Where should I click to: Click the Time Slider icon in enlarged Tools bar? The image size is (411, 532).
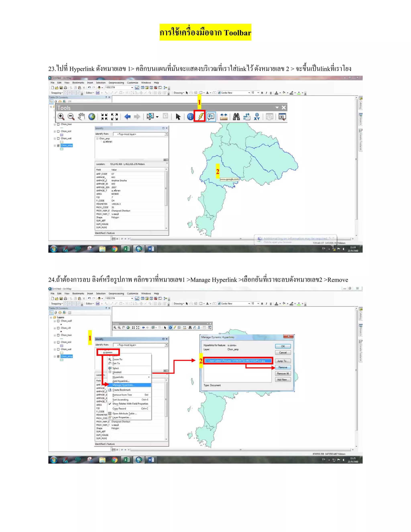click(269, 117)
